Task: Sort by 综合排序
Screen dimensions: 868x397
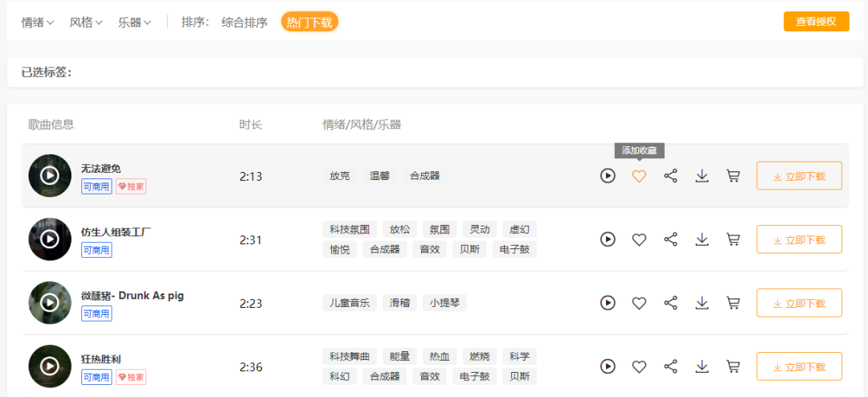Action: [x=244, y=23]
